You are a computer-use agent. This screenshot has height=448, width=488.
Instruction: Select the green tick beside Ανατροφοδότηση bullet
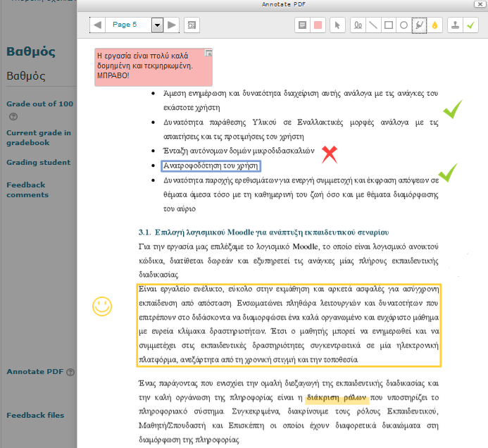(x=448, y=173)
